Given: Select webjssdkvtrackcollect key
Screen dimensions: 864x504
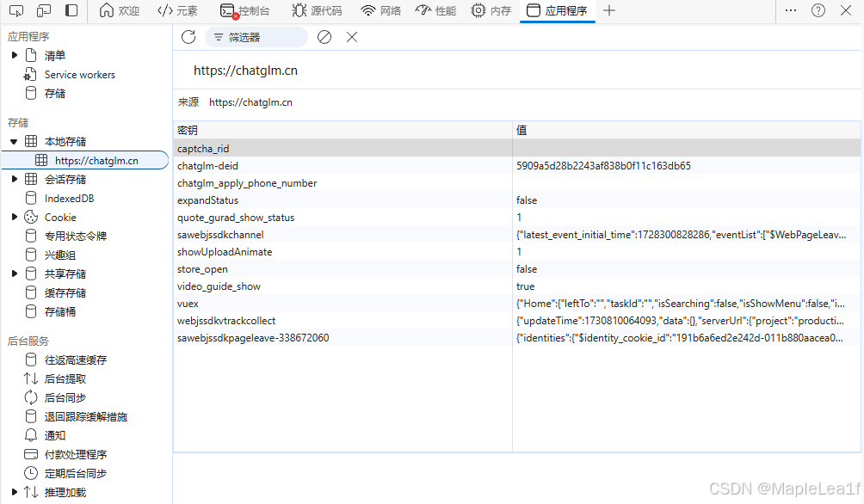Looking at the screenshot, I should point(226,321).
